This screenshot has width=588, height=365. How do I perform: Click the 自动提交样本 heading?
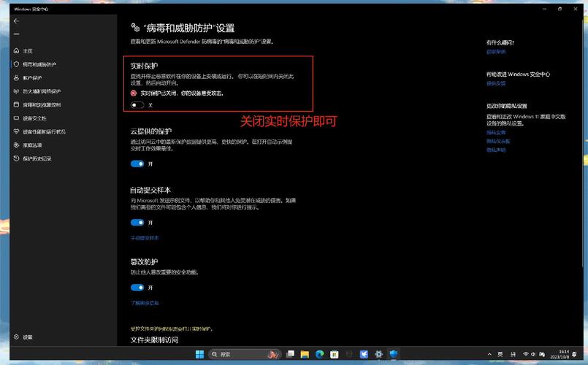click(x=150, y=190)
